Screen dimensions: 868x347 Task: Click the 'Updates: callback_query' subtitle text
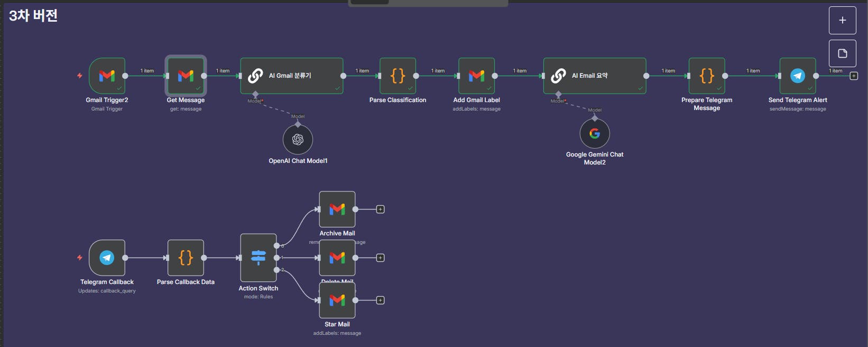[x=107, y=291]
